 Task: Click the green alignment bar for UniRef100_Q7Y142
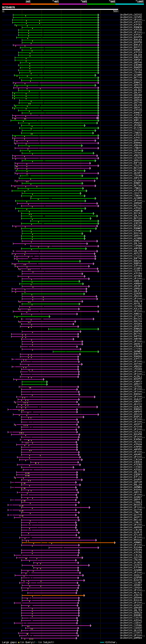tap(32, 316)
